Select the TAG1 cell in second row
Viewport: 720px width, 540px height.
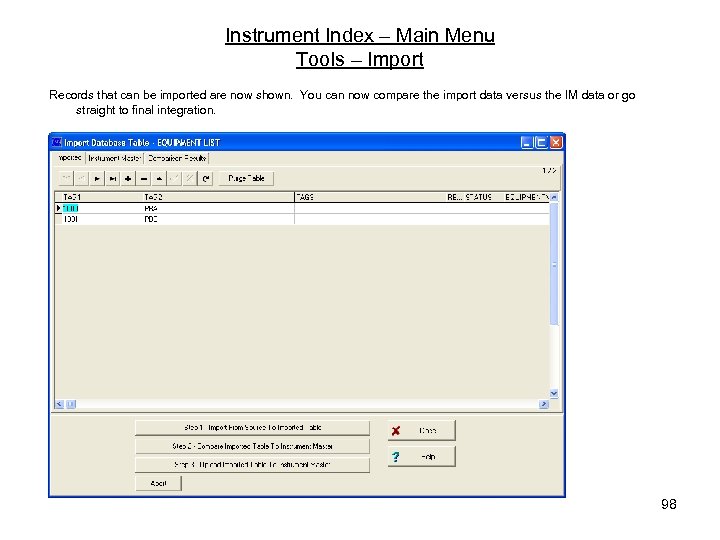coord(101,219)
